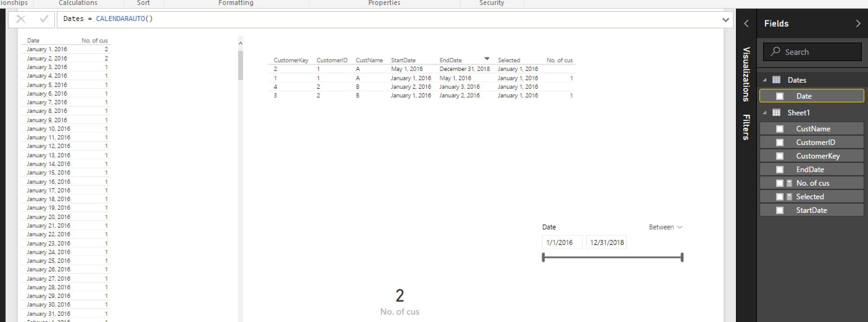Sort table by CustName column header
Viewport: 868px width, 322px height.
(x=369, y=60)
